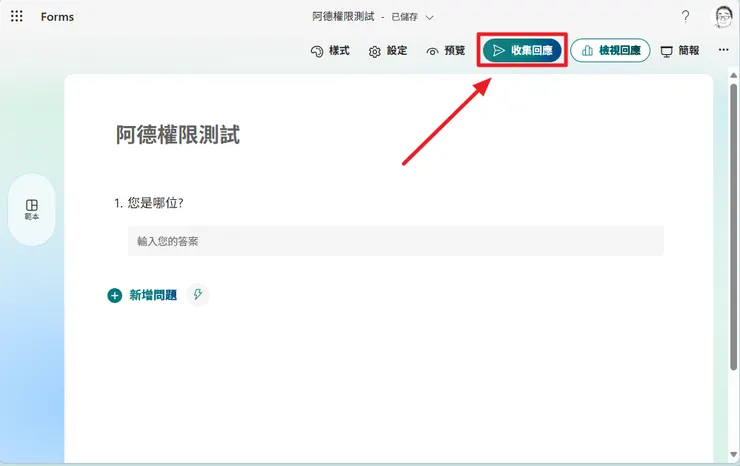Open the user profile avatar

(722, 17)
